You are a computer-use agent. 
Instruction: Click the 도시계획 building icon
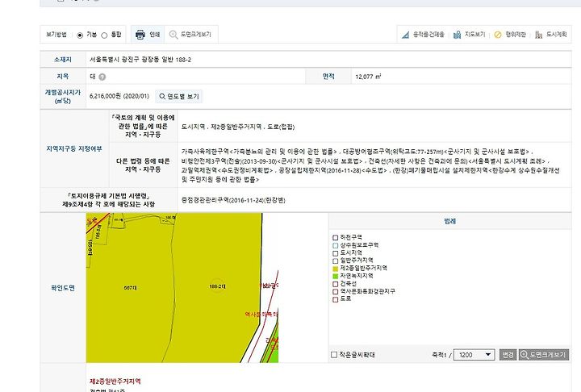(x=539, y=35)
